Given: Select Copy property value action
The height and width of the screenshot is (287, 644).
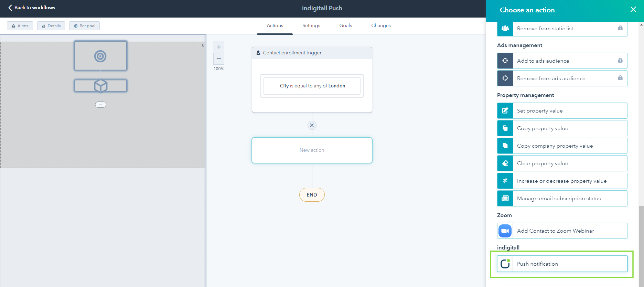Looking at the screenshot, I should (562, 128).
